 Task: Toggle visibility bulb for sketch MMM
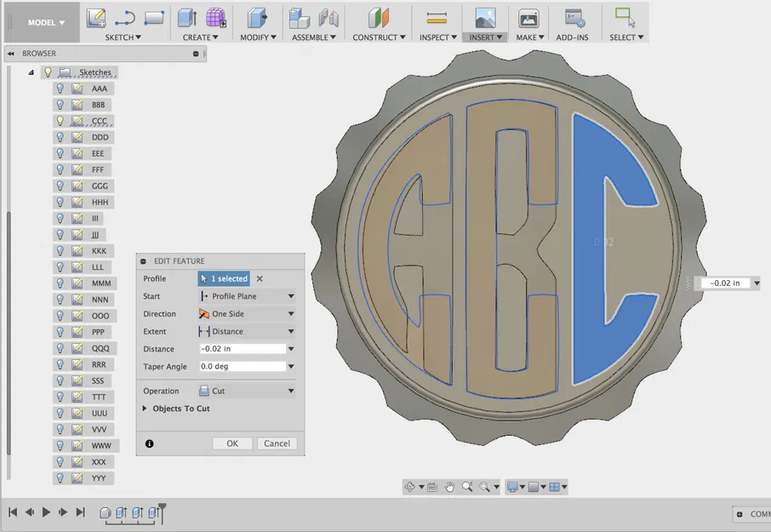[60, 283]
